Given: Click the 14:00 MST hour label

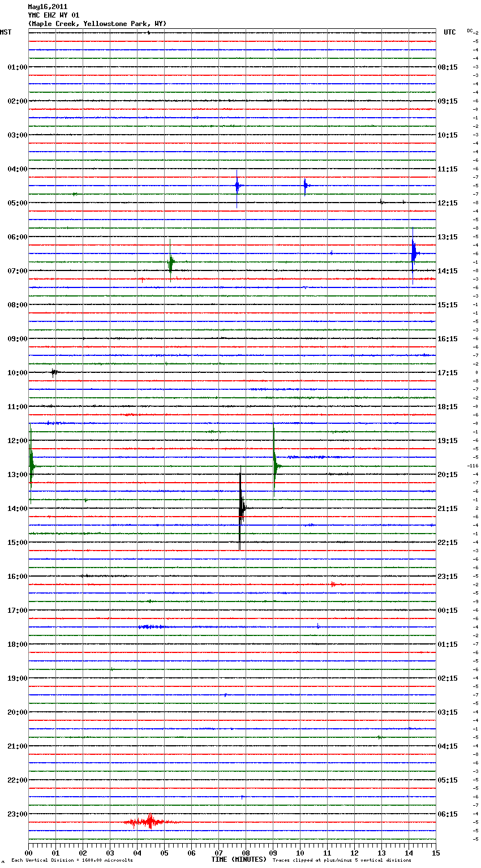Looking at the screenshot, I should tap(17, 508).
